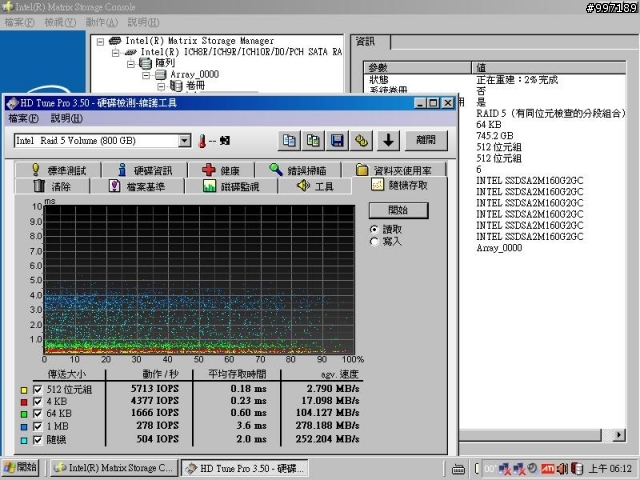Collapse the 卷冊 tree node
The height and width of the screenshot is (480, 640).
(x=161, y=87)
